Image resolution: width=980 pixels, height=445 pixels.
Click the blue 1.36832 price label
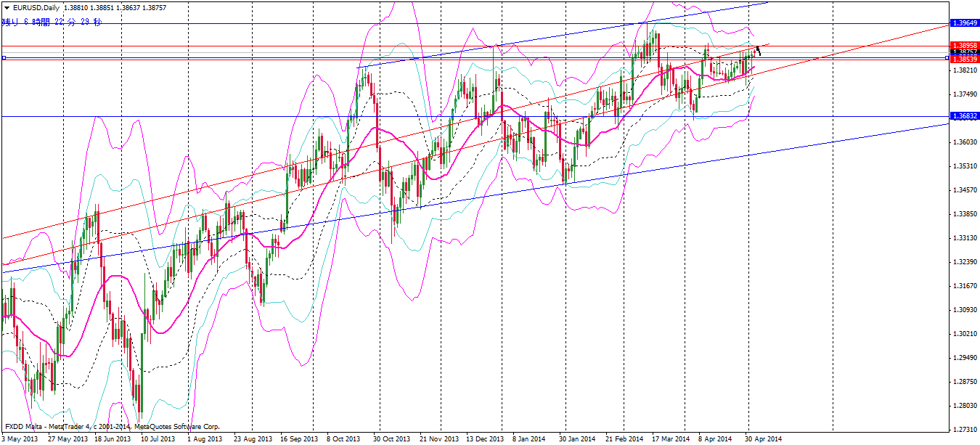pos(965,116)
